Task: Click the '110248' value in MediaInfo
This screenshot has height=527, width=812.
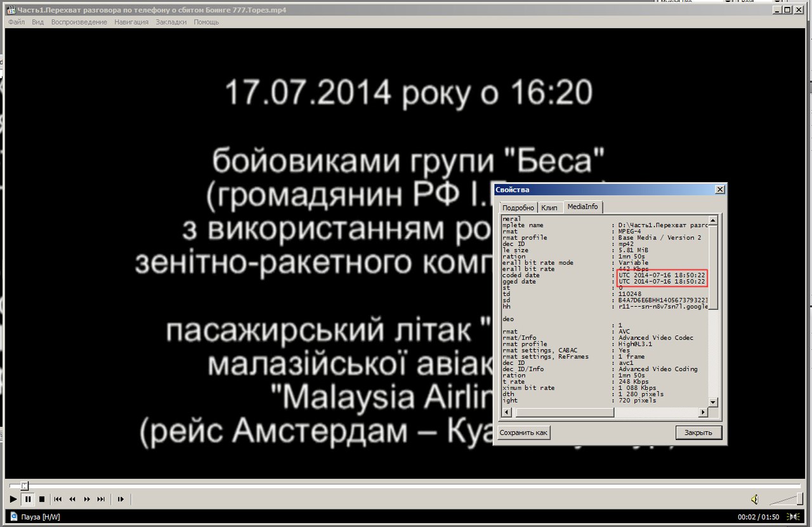Action: [x=629, y=294]
